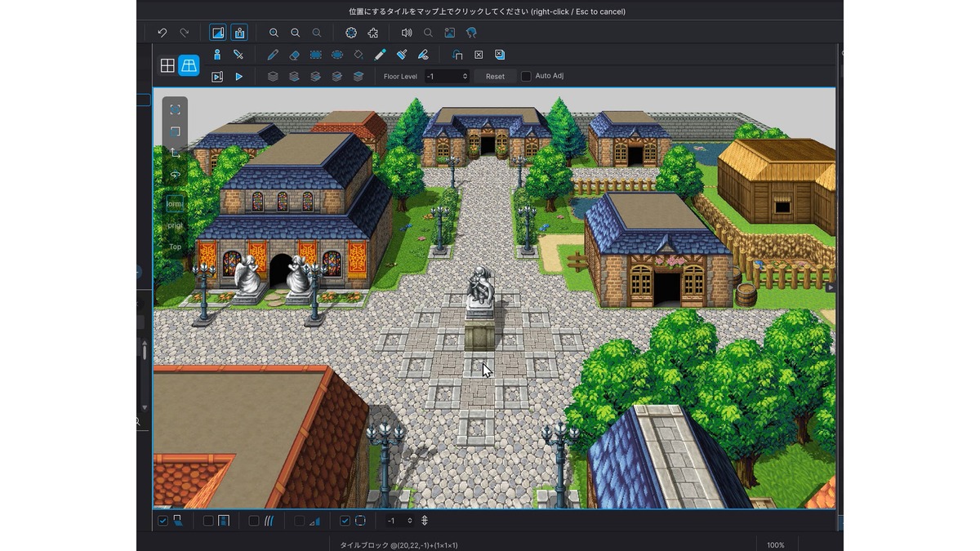Enable the Auto Adj checkbox
The width and height of the screenshot is (980, 551).
[526, 76]
